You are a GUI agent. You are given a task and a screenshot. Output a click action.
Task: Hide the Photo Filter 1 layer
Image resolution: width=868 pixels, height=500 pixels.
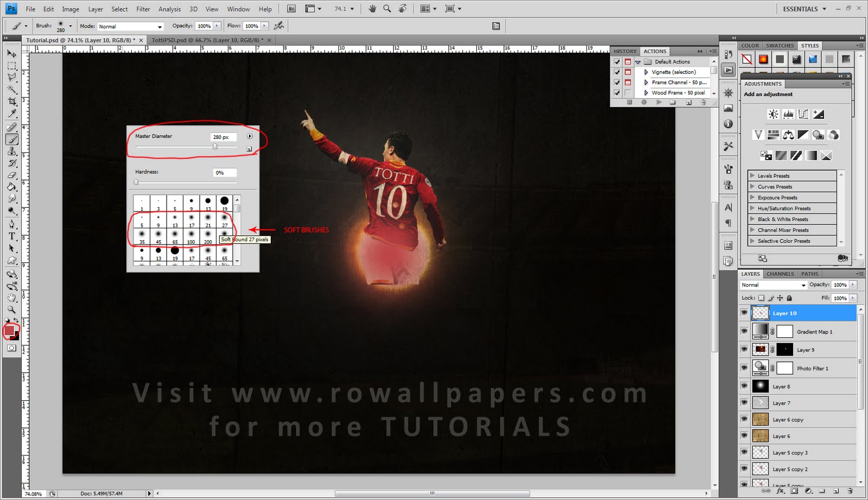(744, 368)
